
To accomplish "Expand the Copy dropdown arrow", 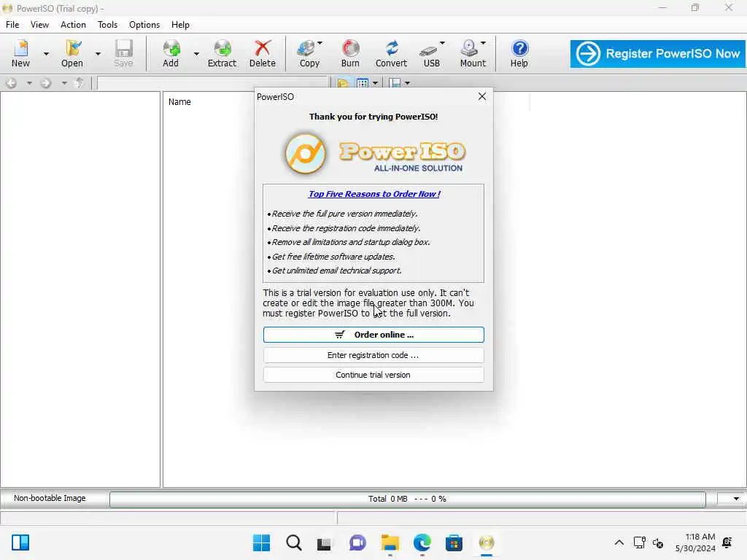I will tap(320, 43).
